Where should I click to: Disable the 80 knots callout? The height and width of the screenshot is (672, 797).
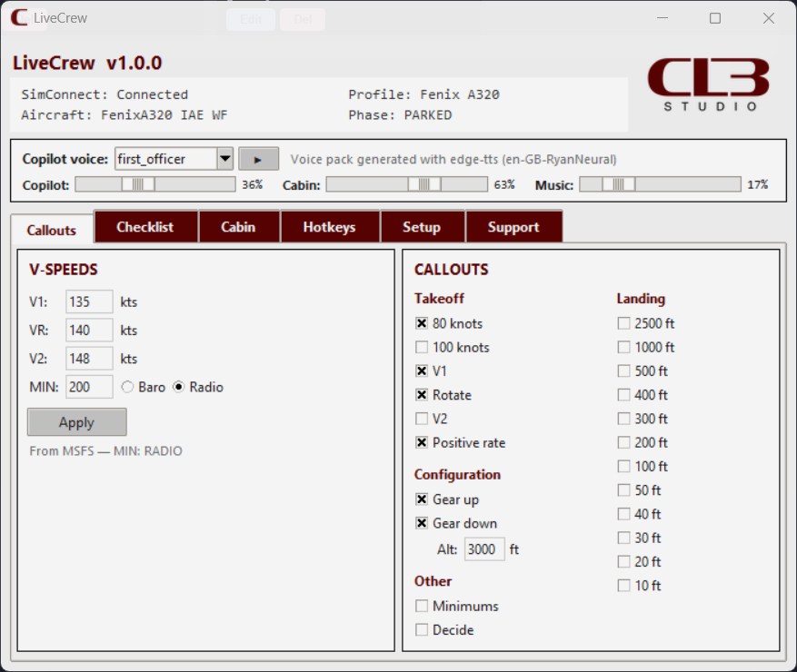coord(423,323)
